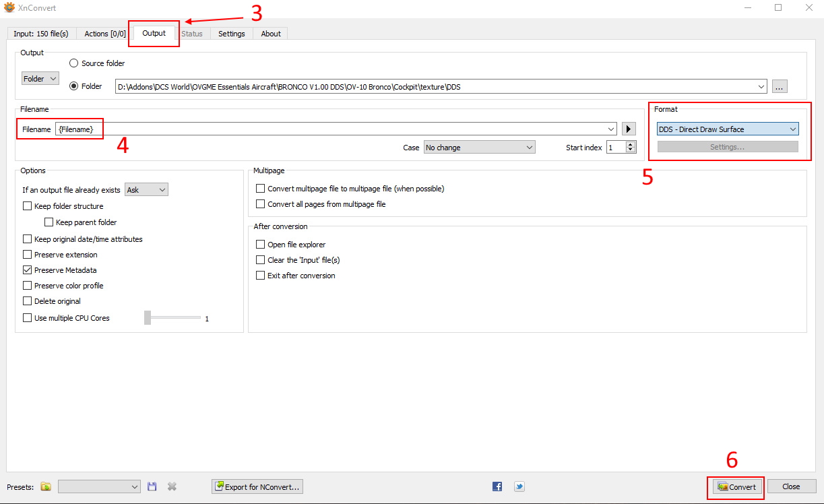The image size is (824, 504).
Task: Click the format Settings... button
Action: (x=728, y=147)
